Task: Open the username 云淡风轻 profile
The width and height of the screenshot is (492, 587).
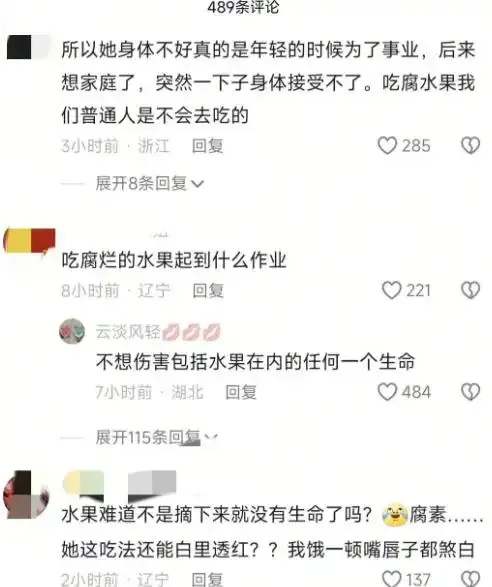Action: [x=128, y=332]
